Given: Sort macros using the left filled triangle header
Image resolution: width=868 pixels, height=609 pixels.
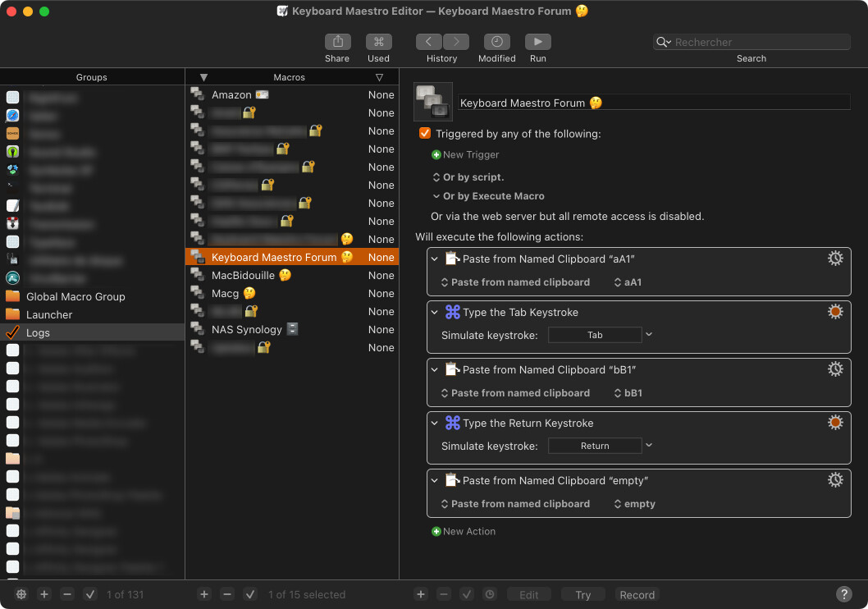Looking at the screenshot, I should pyautogui.click(x=203, y=77).
